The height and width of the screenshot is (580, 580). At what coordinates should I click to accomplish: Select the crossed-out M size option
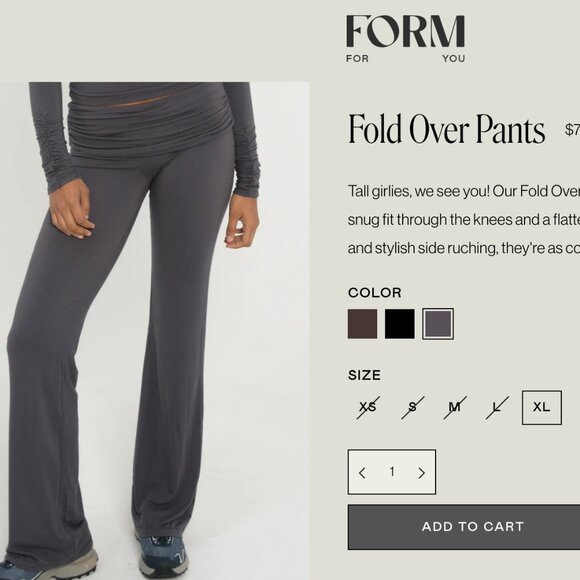[455, 407]
